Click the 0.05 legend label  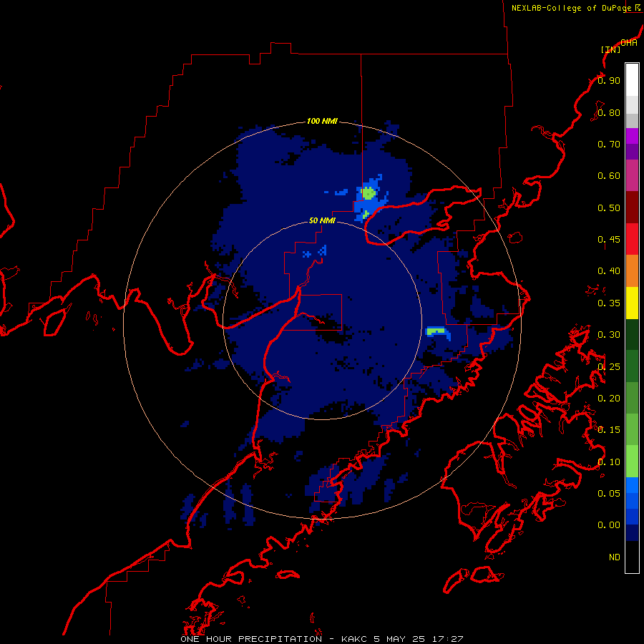pyautogui.click(x=609, y=494)
